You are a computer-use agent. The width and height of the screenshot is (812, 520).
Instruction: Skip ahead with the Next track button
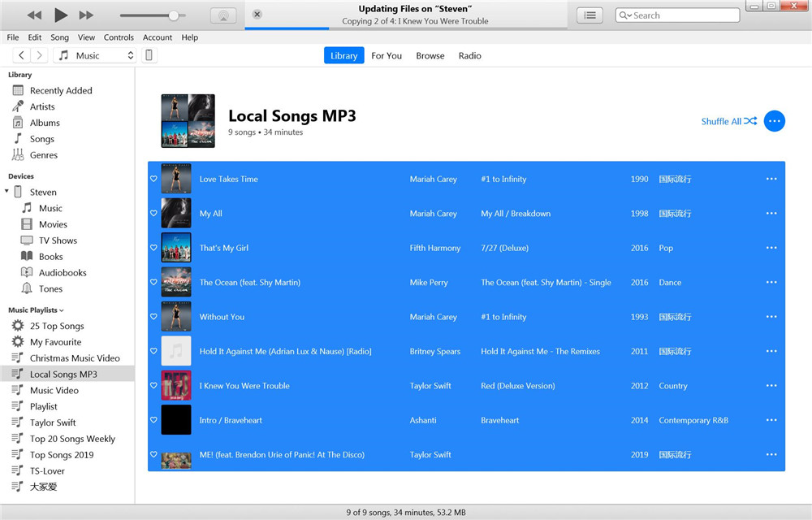(87, 15)
